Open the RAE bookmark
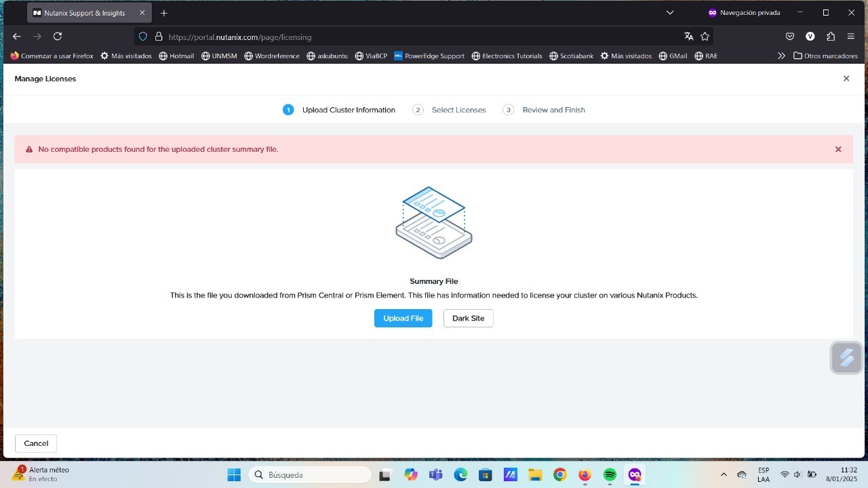This screenshot has height=488, width=868. tap(706, 56)
